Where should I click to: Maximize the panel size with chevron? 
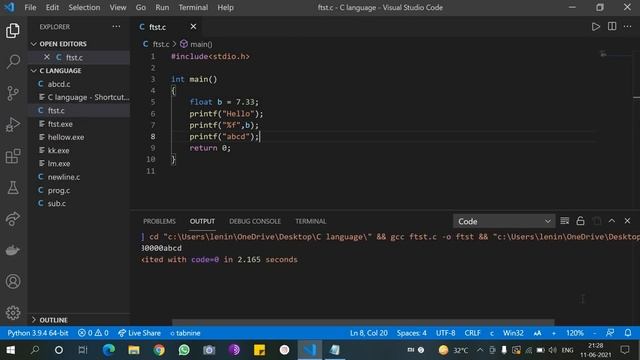coord(611,221)
